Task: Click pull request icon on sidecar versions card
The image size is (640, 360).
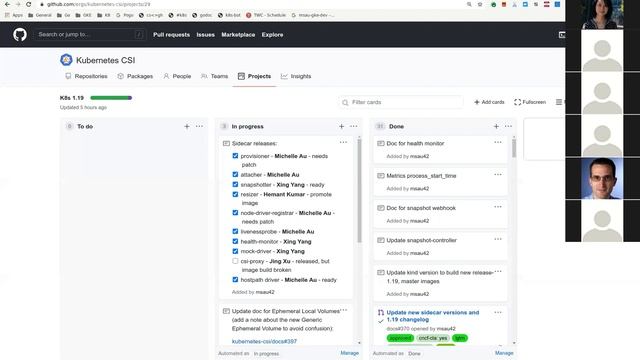Action: [380, 313]
